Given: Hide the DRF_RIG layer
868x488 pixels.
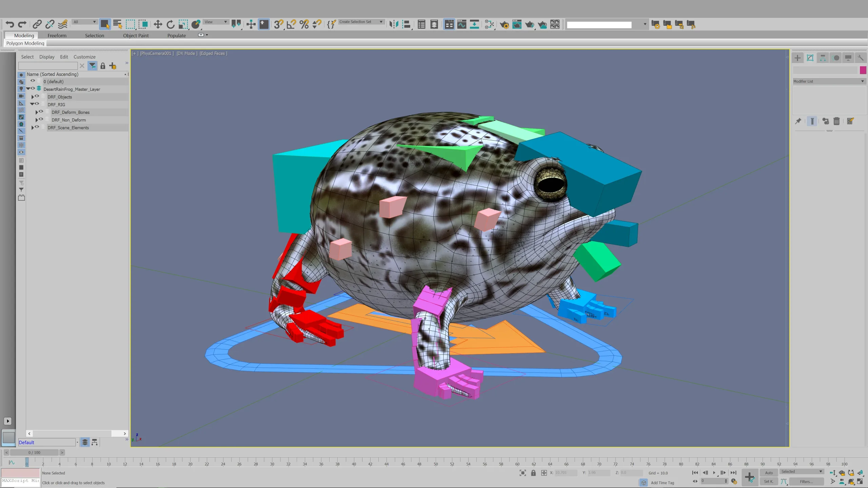Looking at the screenshot, I should (x=37, y=104).
